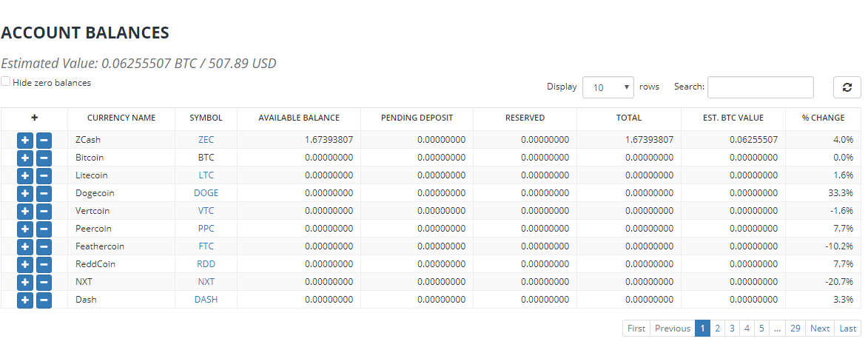This screenshot has width=868, height=350.
Task: Click the plus deposit button for Peercoin
Action: click(x=25, y=229)
